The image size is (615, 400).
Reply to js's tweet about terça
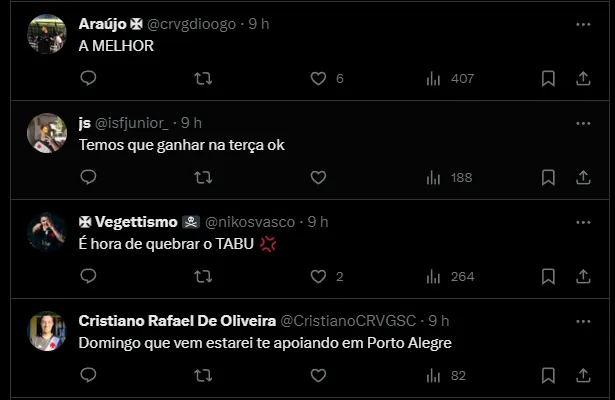(88, 177)
